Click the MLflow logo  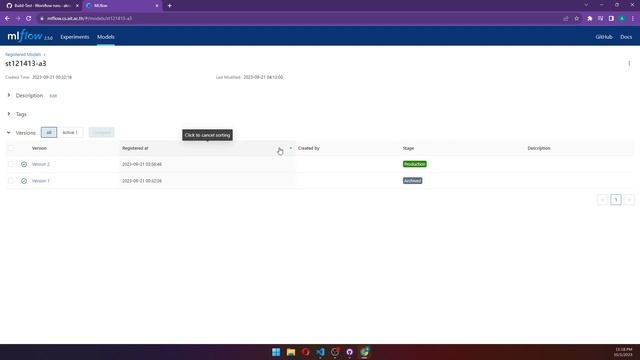point(30,36)
